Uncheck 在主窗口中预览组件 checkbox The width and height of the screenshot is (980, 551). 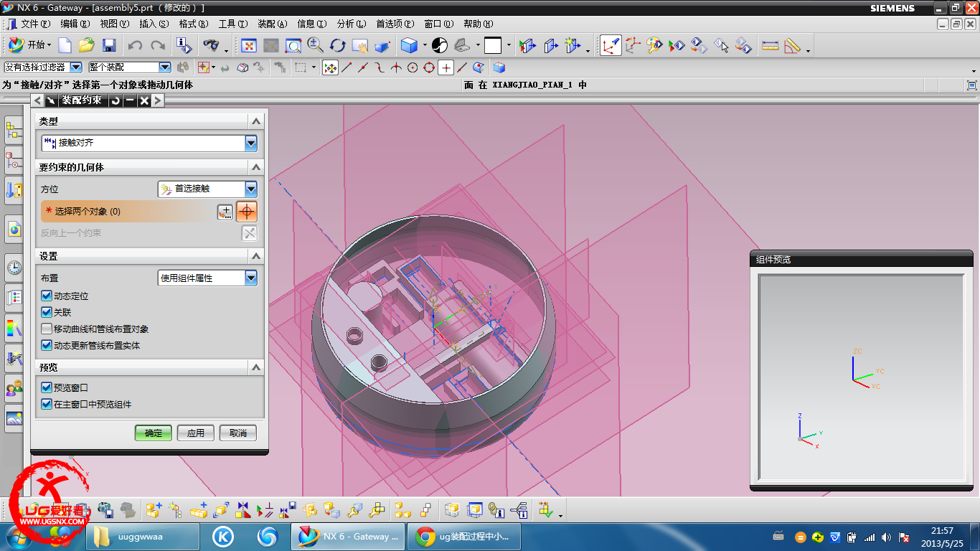(x=47, y=405)
